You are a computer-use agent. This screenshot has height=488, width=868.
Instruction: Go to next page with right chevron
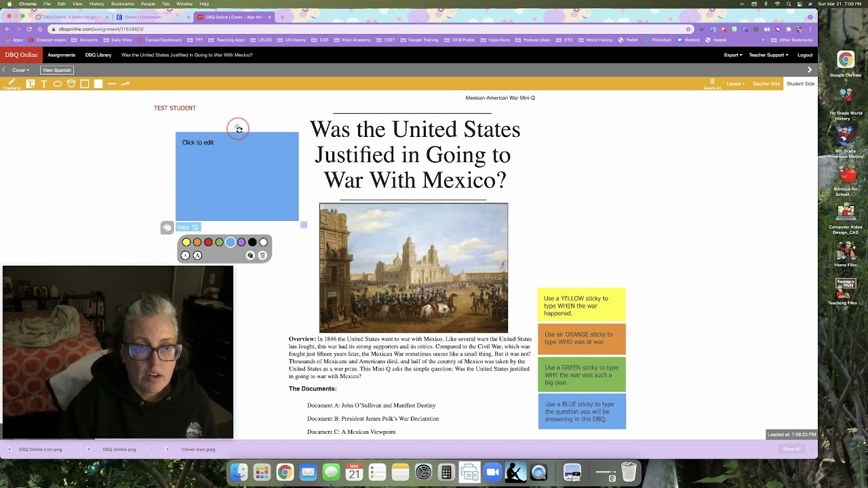point(809,70)
